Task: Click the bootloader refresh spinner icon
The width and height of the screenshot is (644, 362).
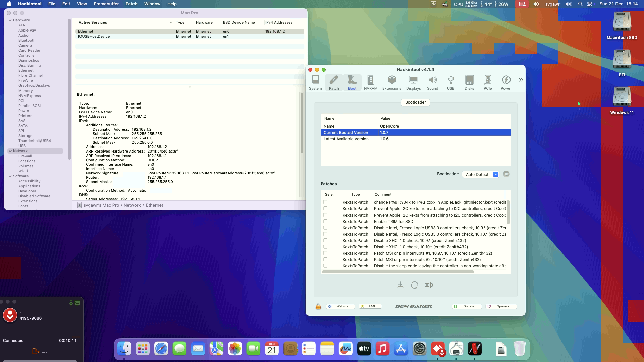Action: click(x=506, y=174)
